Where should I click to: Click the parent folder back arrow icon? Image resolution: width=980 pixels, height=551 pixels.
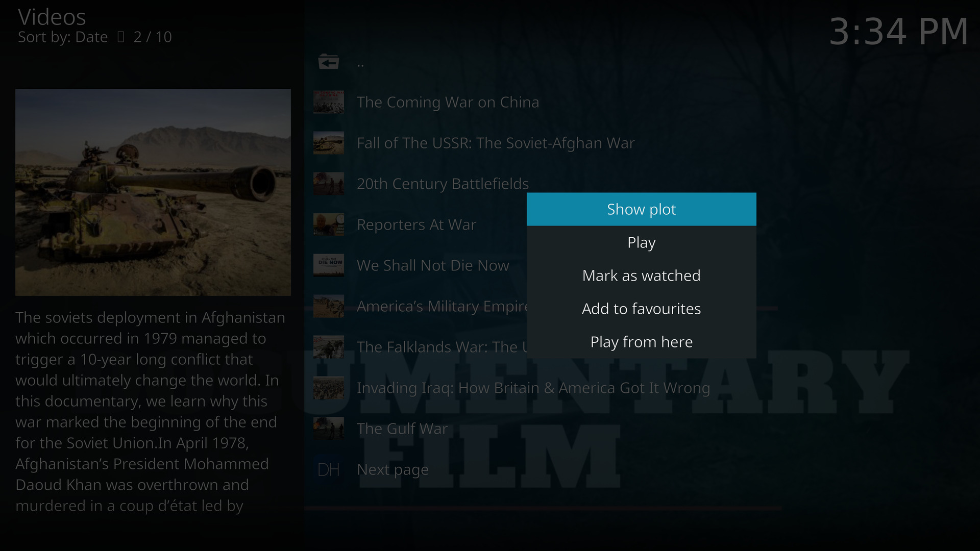click(329, 62)
